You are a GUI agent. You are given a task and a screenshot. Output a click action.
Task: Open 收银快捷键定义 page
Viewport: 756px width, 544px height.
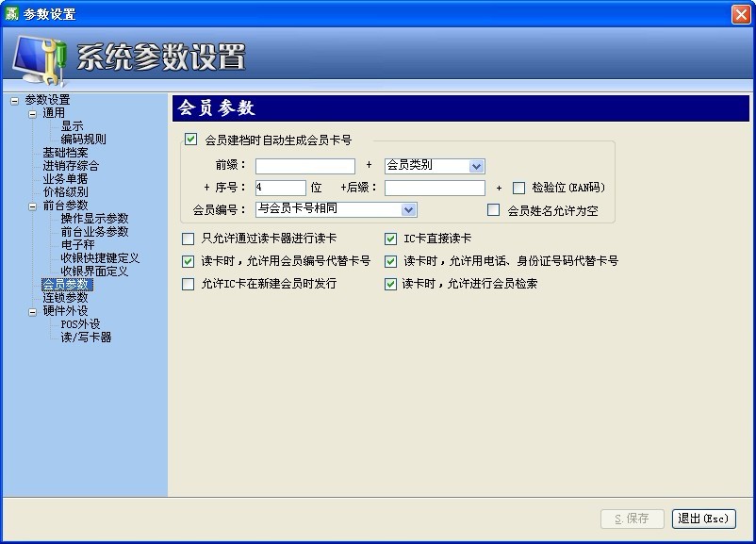pos(100,258)
